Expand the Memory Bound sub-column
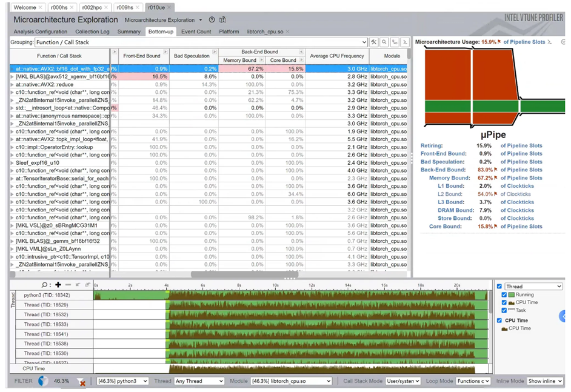This screenshot has height=392, width=571. (261, 60)
